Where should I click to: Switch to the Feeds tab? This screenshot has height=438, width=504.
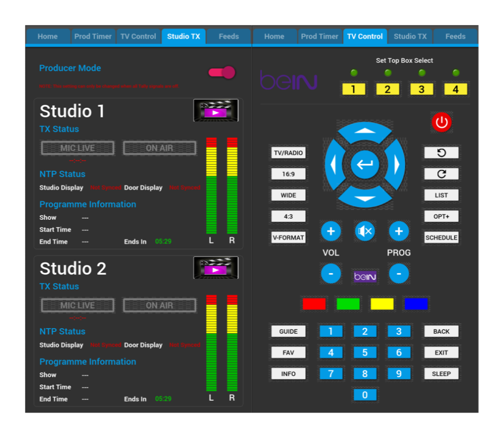click(229, 36)
